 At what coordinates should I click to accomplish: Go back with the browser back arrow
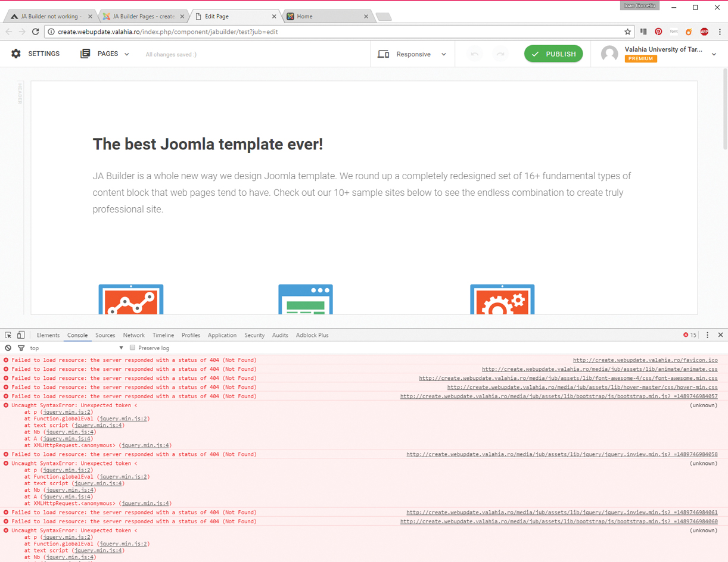tap(9, 32)
